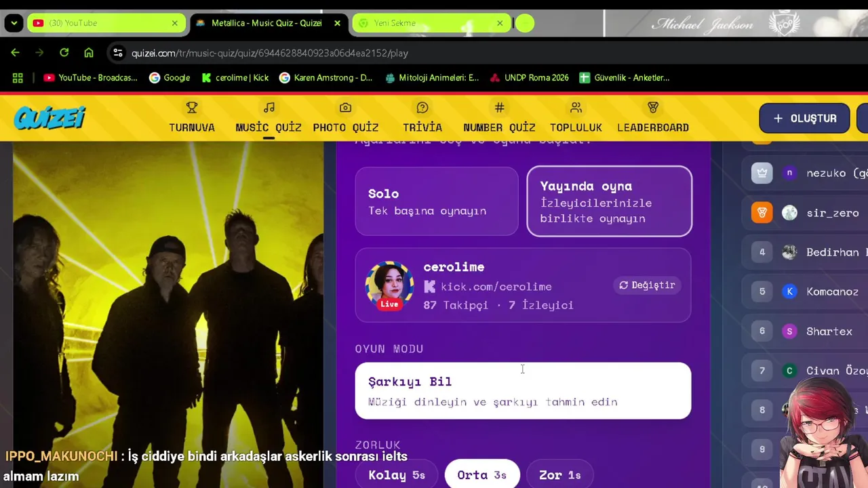Image resolution: width=868 pixels, height=488 pixels.
Task: Choose Orta 3s difficulty
Action: pyautogui.click(x=481, y=475)
